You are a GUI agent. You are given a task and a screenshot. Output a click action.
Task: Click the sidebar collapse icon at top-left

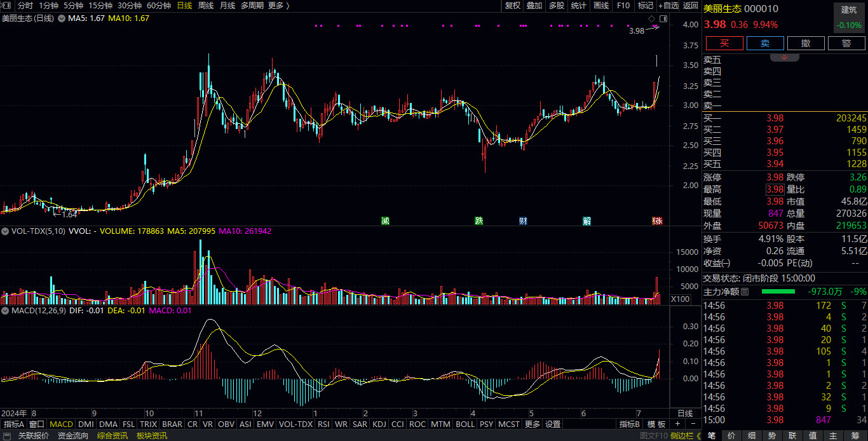coord(6,6)
